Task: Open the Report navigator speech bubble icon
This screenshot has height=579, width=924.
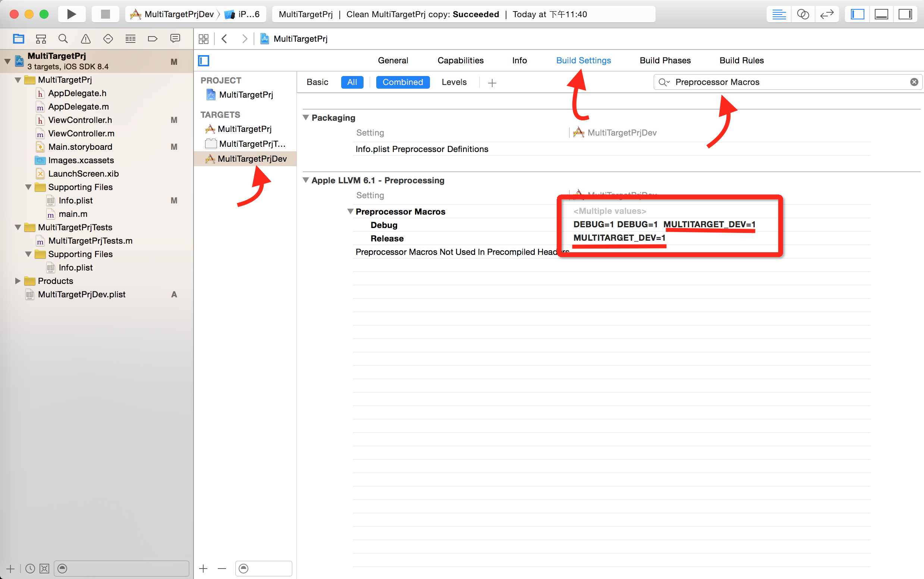Action: click(175, 39)
